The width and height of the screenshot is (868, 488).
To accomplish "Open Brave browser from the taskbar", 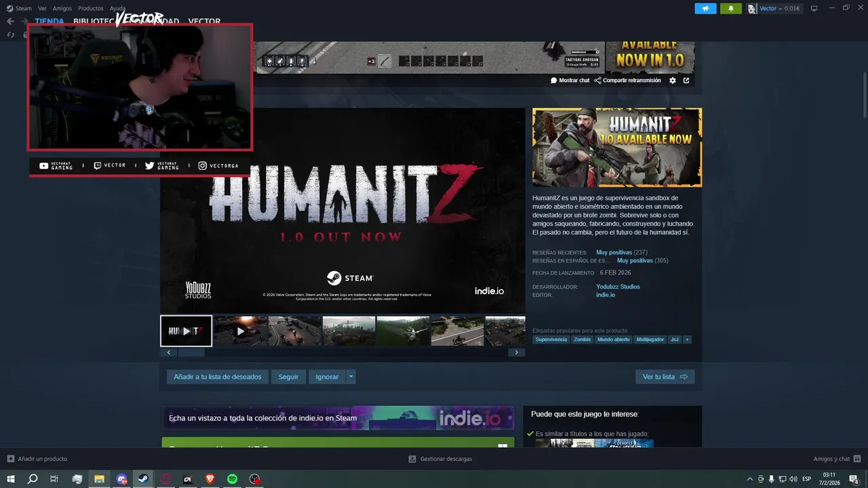I will coord(210,479).
